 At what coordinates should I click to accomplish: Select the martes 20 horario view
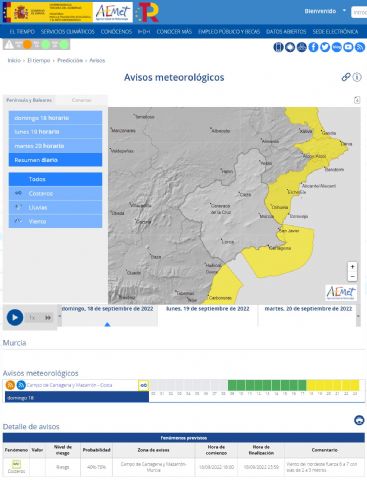point(55,146)
